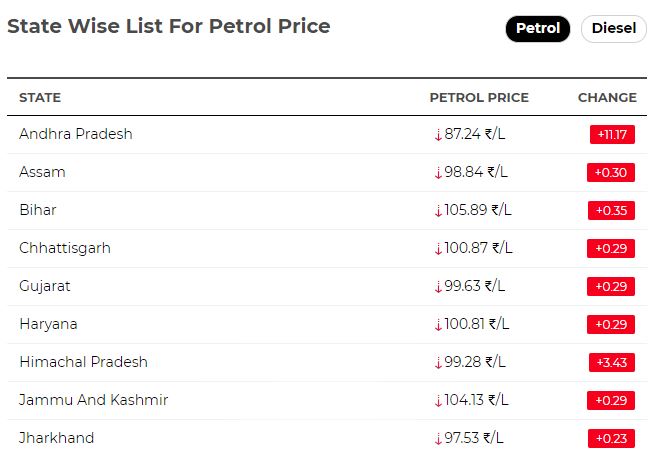664x471 pixels.
Task: Click the down arrow icon beside 99.28 ₹/L
Action: click(438, 363)
